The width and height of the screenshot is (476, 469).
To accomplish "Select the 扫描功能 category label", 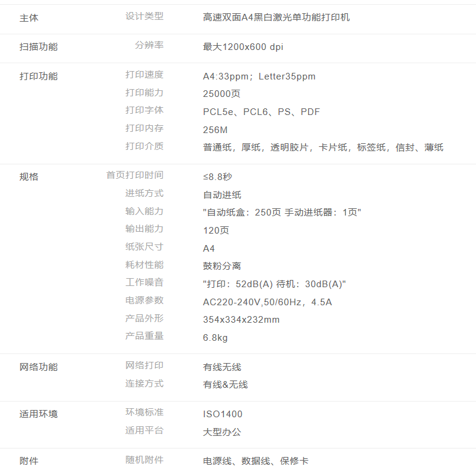I will pos(39,47).
